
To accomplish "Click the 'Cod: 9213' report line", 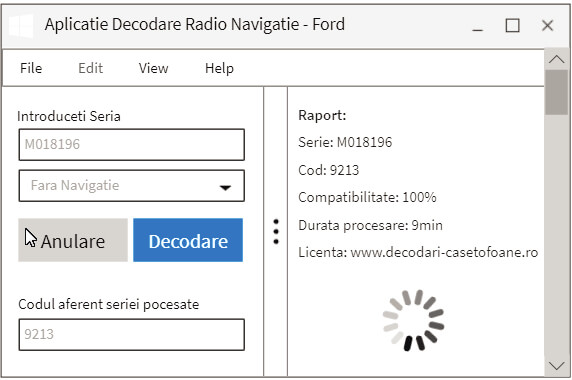I will (x=329, y=170).
